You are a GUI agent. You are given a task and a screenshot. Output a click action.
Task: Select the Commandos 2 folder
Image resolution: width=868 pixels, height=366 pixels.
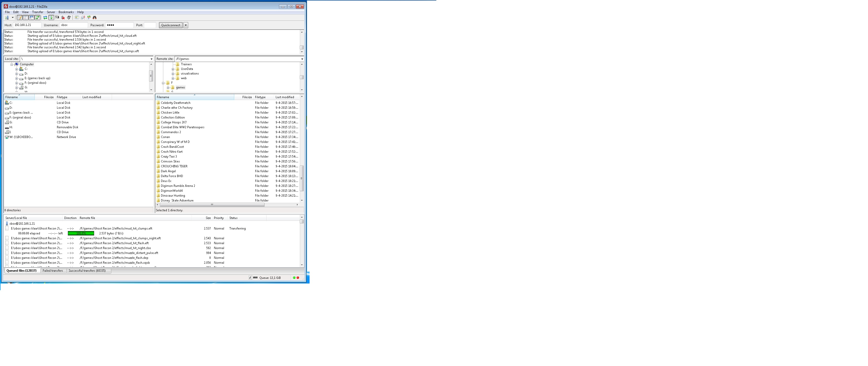coord(171,132)
